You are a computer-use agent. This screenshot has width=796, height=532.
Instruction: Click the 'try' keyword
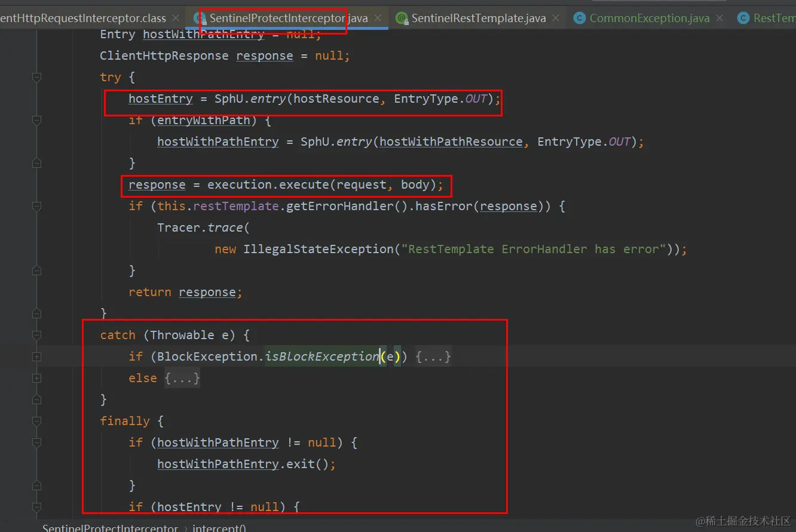click(111, 77)
